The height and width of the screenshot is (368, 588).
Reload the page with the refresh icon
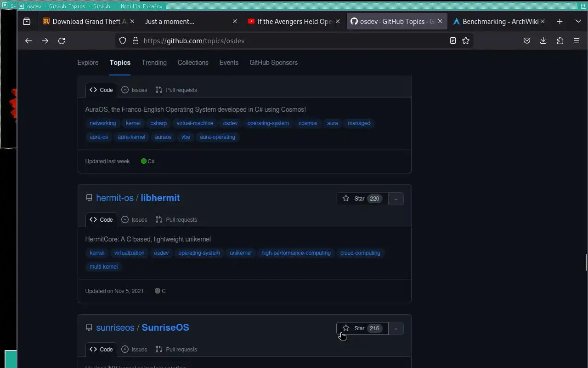coord(62,40)
